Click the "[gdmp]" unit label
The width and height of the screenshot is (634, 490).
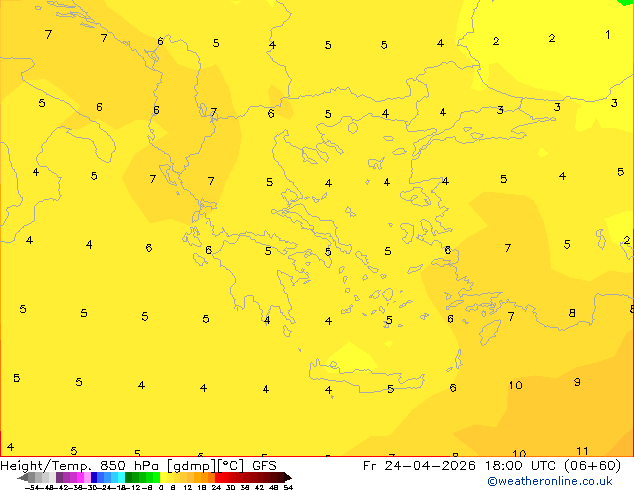pyautogui.click(x=191, y=466)
